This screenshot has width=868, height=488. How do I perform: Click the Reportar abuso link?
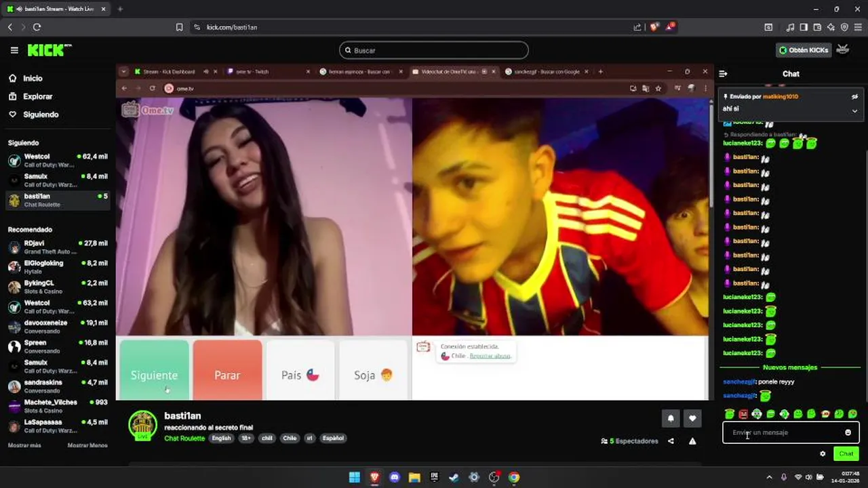[490, 356]
